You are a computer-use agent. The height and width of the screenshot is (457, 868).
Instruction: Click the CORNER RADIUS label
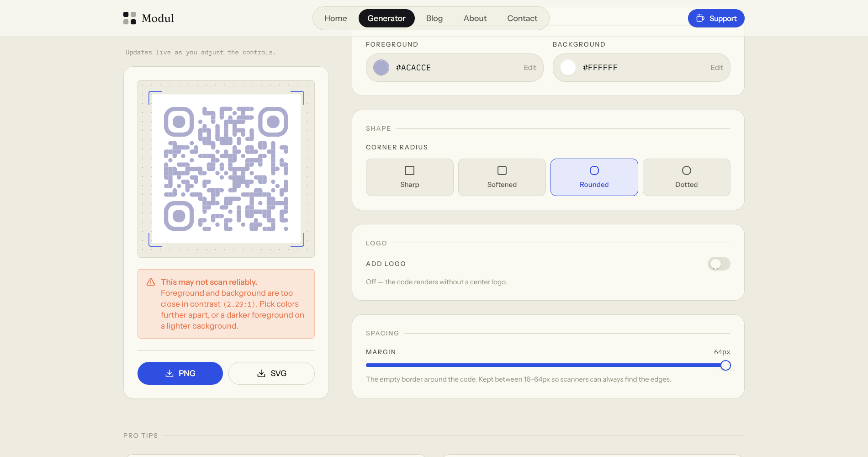tap(397, 147)
